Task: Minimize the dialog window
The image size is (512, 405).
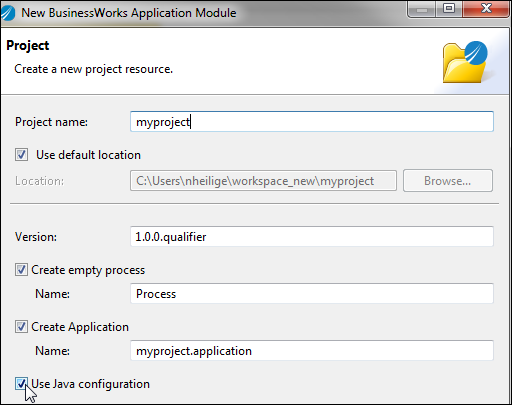Action: coord(422,8)
